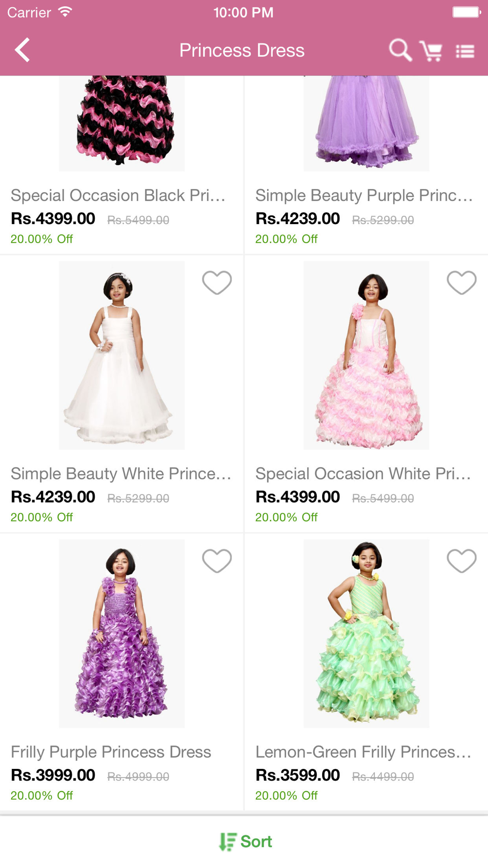The height and width of the screenshot is (868, 488).
Task: Tap the back arrow icon
Action: 22,50
